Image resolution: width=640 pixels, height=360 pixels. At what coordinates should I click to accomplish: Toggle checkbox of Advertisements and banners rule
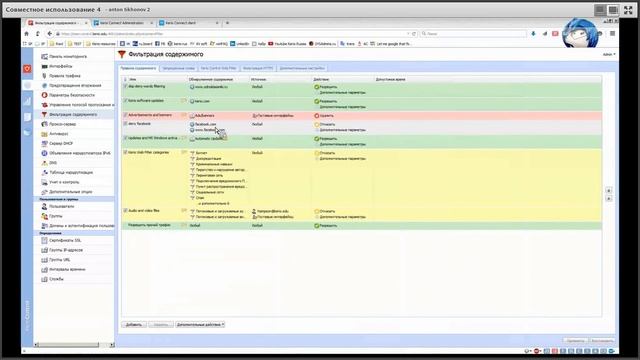(x=125, y=115)
